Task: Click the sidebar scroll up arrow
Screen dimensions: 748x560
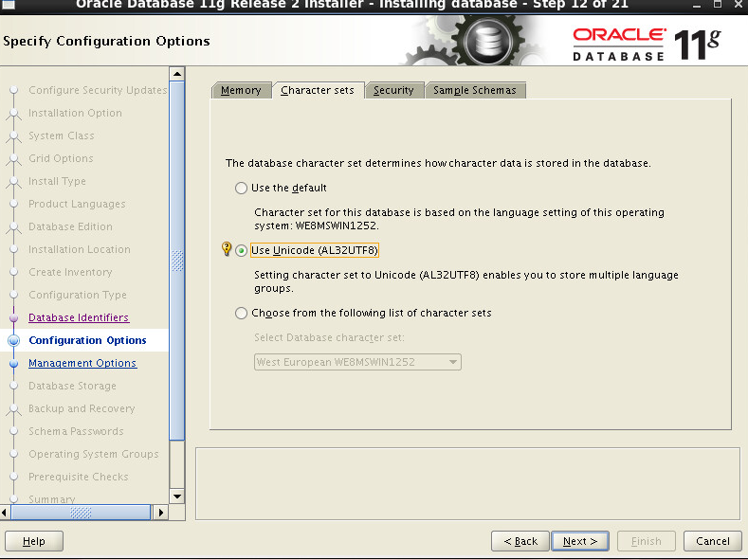Action: point(177,74)
